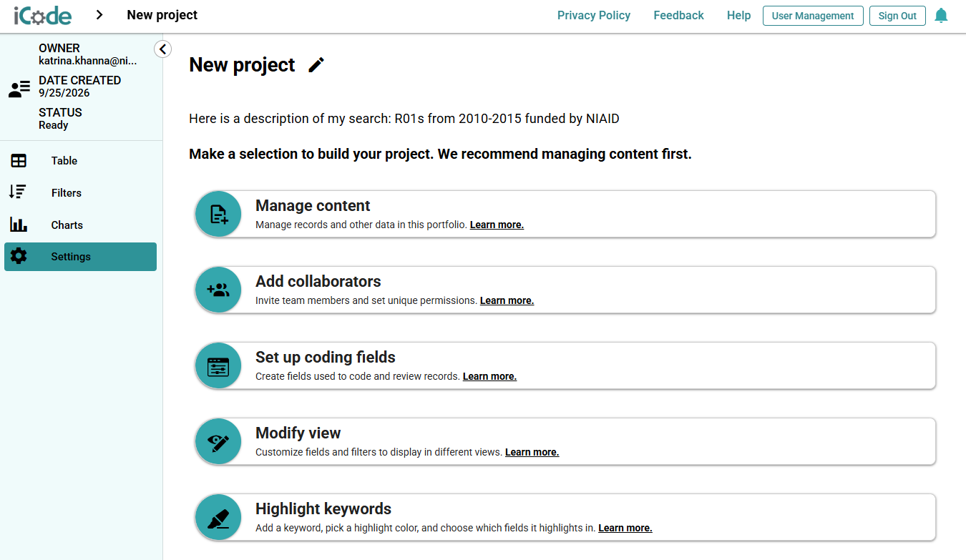Open Learn more for Highlight keywords
Screen dimensions: 966x560
(625, 528)
